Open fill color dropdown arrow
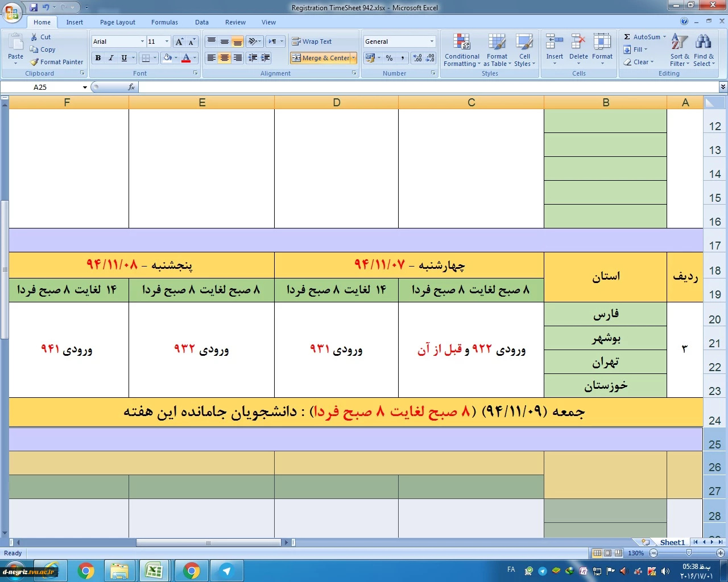728x582 pixels. [x=176, y=58]
